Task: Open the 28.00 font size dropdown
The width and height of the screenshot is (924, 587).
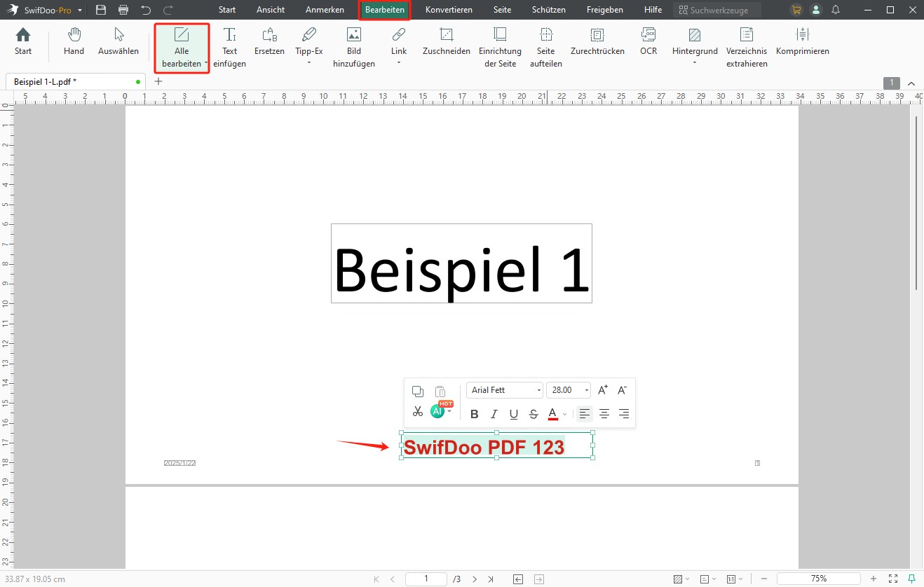Action: click(569, 390)
